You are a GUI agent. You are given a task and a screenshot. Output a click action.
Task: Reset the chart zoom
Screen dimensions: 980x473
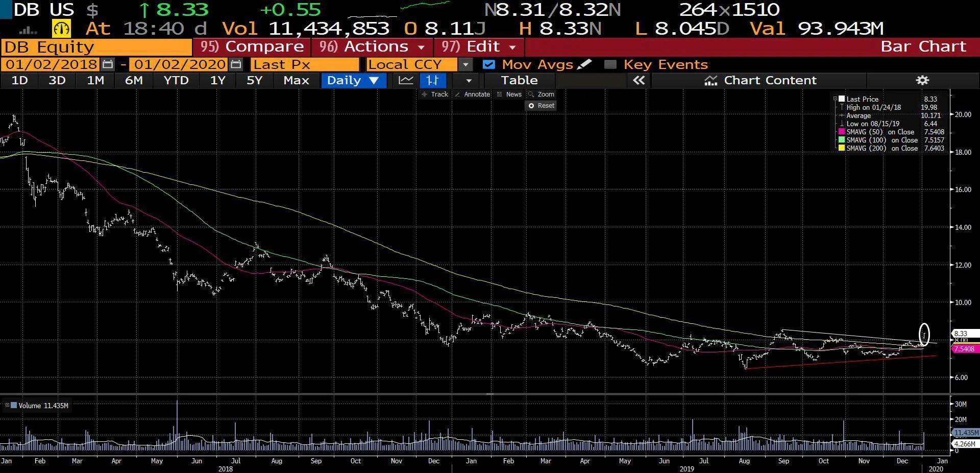click(542, 106)
